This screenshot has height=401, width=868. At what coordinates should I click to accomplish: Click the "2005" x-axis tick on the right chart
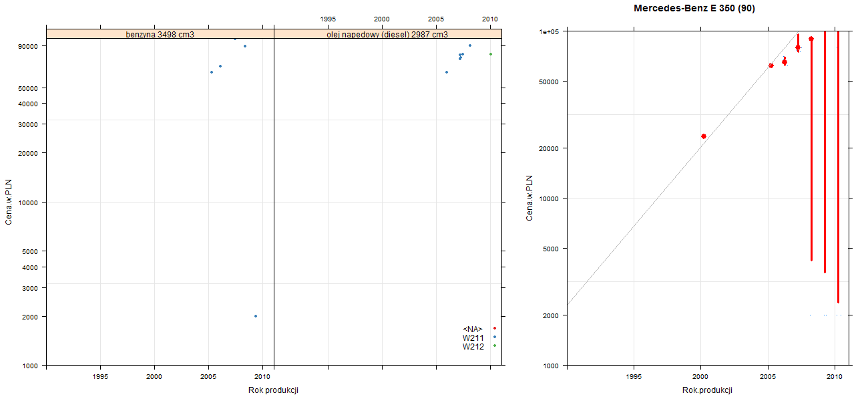click(x=768, y=377)
